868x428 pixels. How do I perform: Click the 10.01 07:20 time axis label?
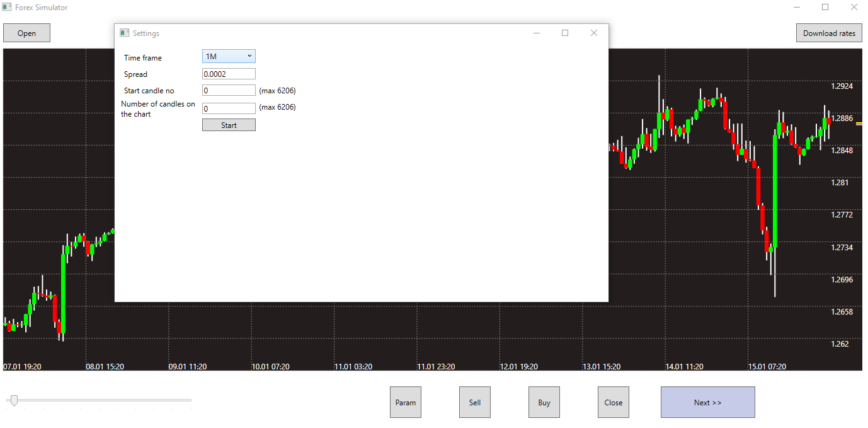tap(271, 366)
